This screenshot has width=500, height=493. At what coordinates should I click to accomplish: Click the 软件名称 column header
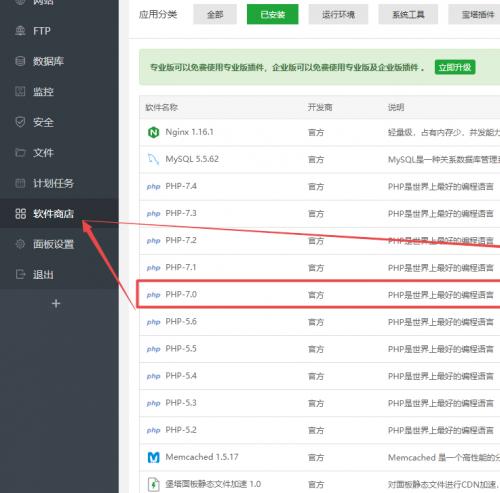162,107
